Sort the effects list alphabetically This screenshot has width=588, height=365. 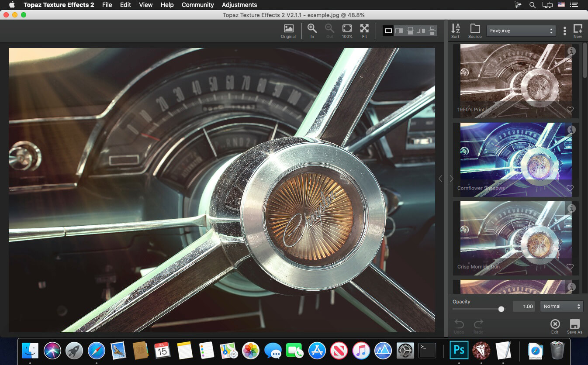(x=455, y=31)
